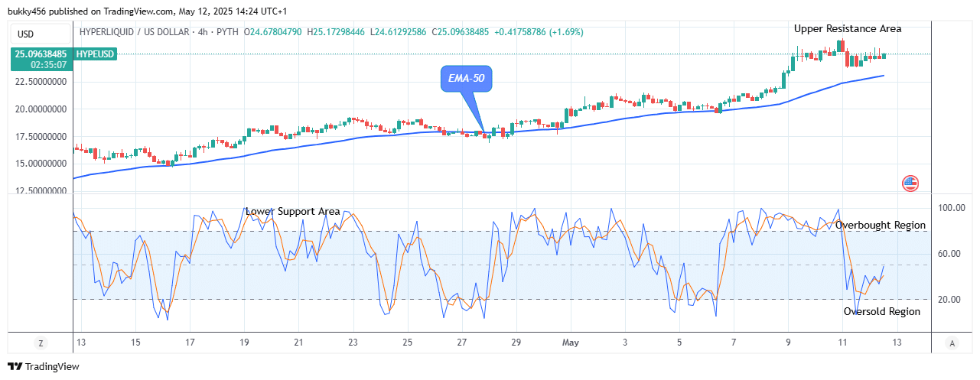The width and height of the screenshot is (980, 380).
Task: Click date 27 on time axis
Action: (461, 343)
